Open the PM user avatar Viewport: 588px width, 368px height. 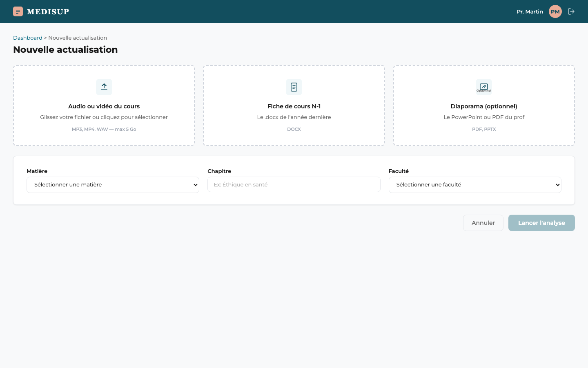coord(555,11)
